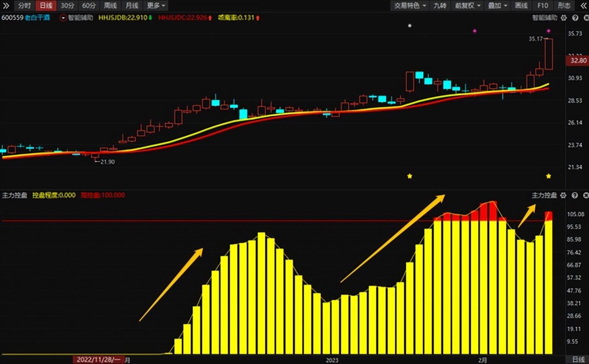Open the 前复权 adjustment dropdown
Screen dimensions: 589x364
click(x=468, y=6)
